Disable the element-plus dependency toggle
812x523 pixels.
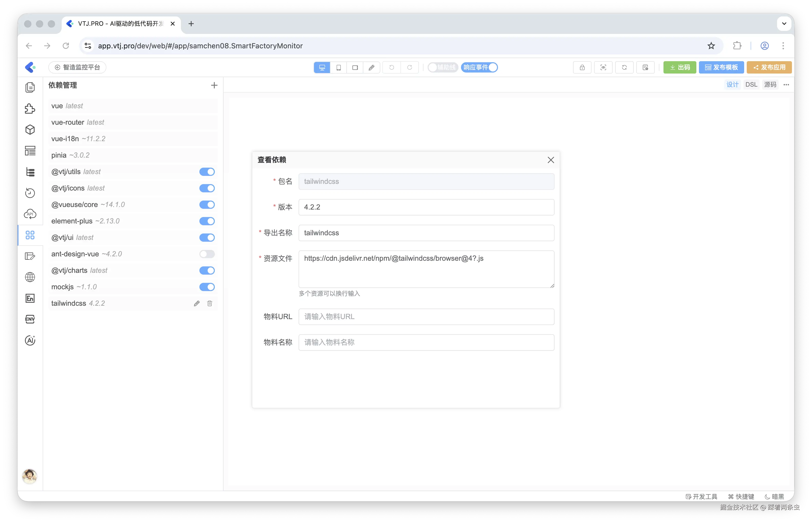[x=207, y=221]
